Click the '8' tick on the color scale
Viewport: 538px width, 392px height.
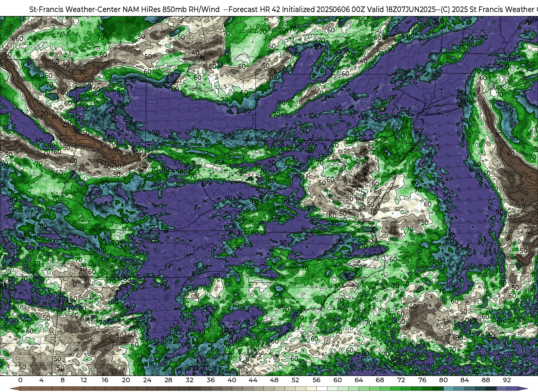coord(62,380)
